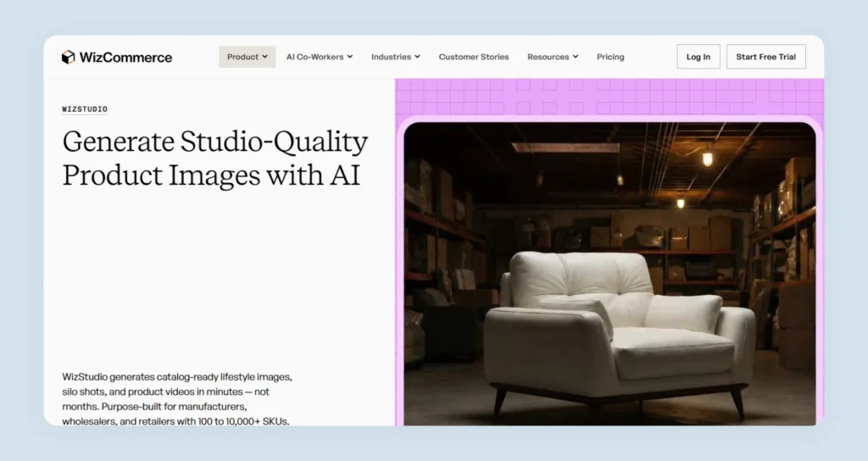Click the Generate Studio-Quality Product Images heading
This screenshot has height=461, width=868.
(x=214, y=158)
